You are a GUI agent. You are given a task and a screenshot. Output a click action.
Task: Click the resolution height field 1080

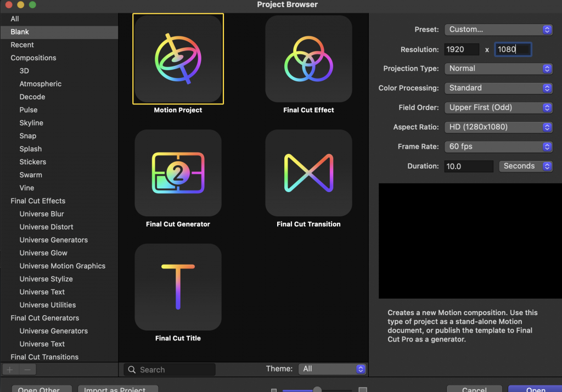[x=513, y=49]
